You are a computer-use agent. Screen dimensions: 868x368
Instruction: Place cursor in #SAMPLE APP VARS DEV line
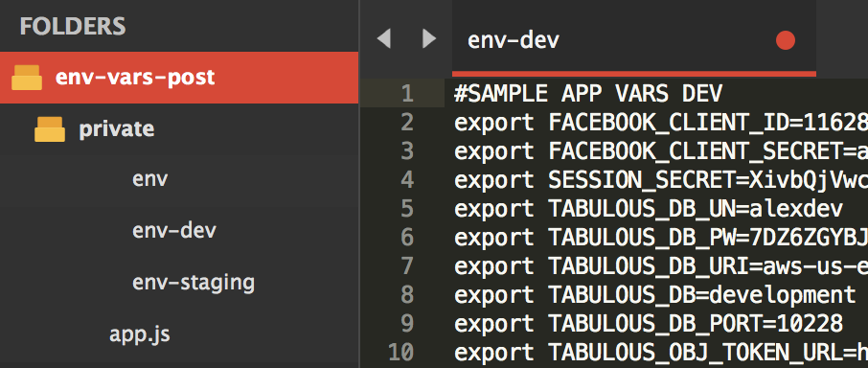click(x=588, y=94)
